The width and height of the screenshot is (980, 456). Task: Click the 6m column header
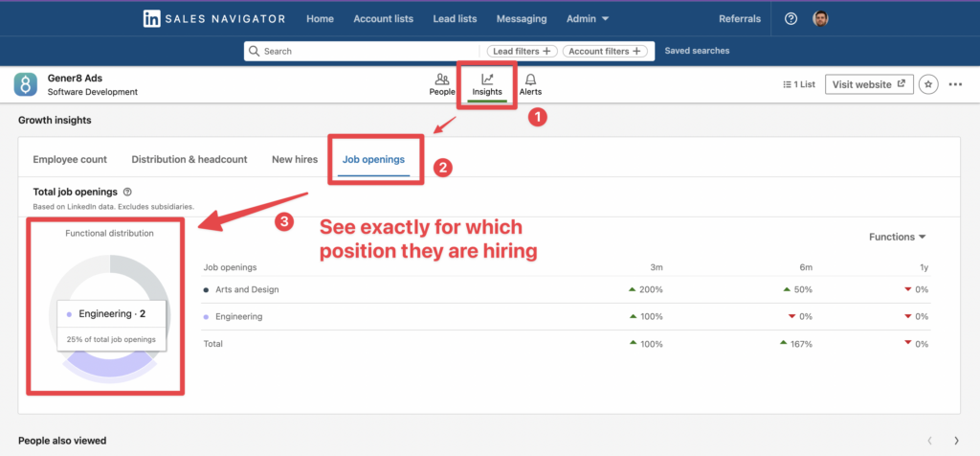pyautogui.click(x=806, y=267)
